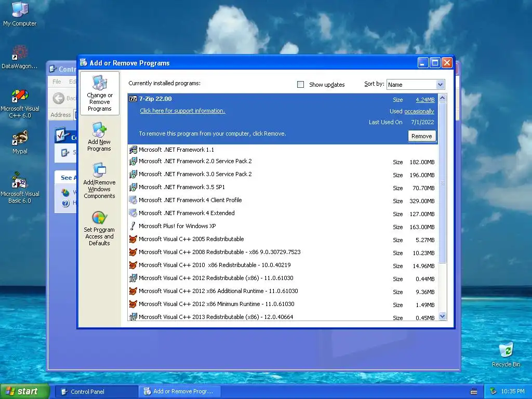Click the Visual C++ 2010 x86 Redistributable icon
532x399 pixels.
coord(133,265)
